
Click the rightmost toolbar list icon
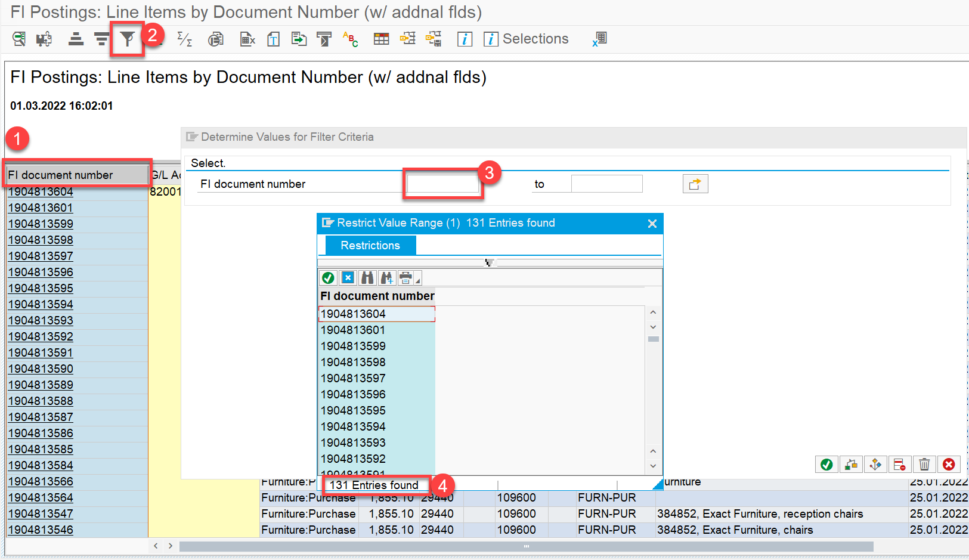pos(599,39)
